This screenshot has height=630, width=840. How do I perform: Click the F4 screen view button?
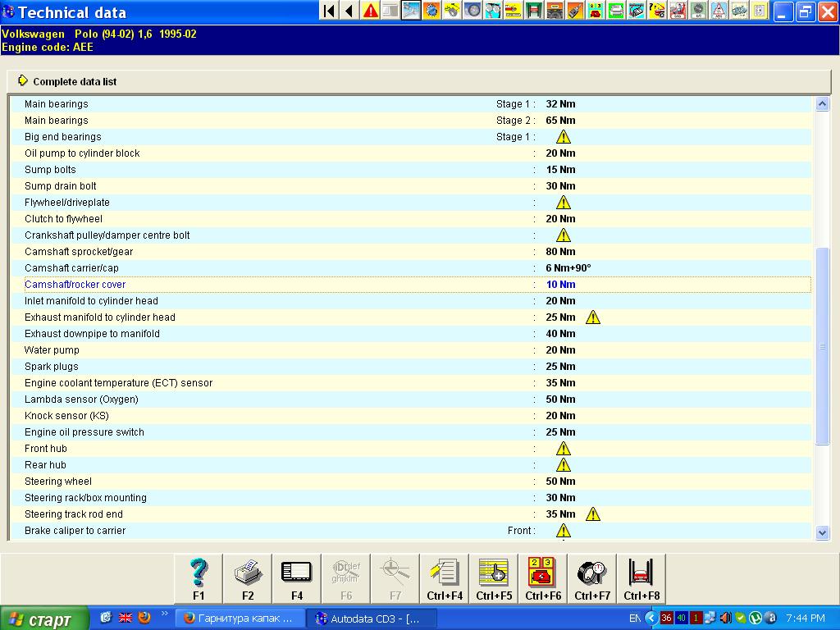click(296, 578)
